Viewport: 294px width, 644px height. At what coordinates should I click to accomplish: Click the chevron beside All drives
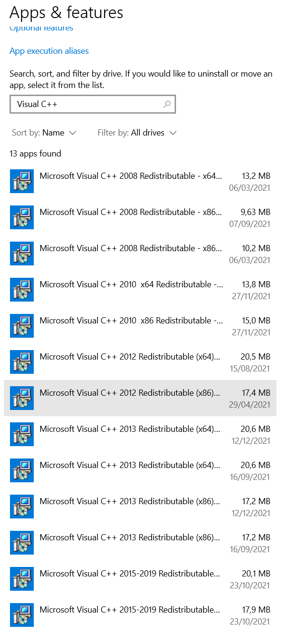173,133
